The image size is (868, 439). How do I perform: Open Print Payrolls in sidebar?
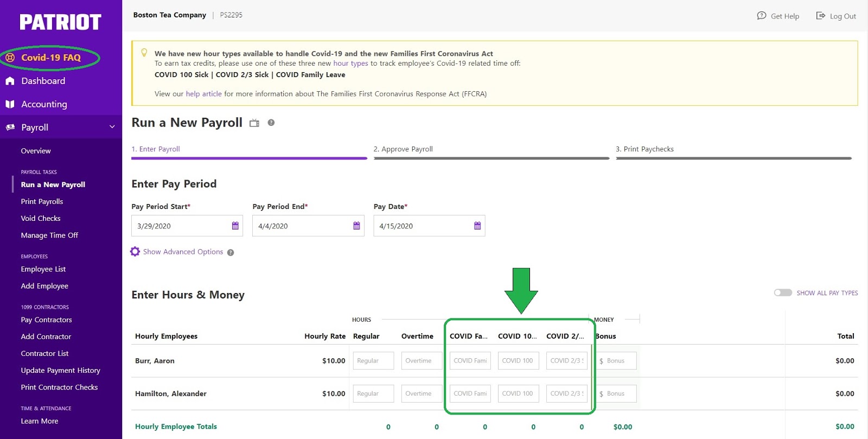(x=42, y=201)
